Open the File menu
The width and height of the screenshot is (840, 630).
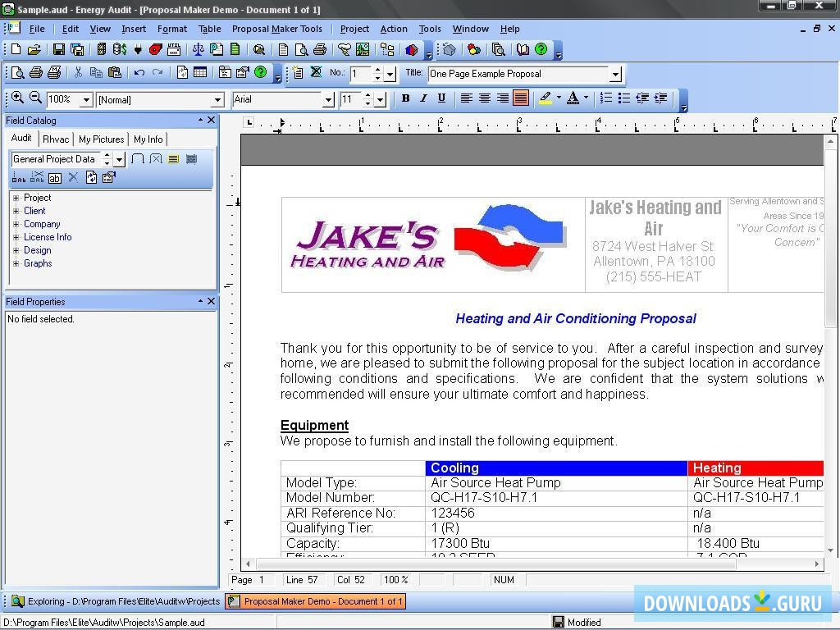tap(37, 29)
